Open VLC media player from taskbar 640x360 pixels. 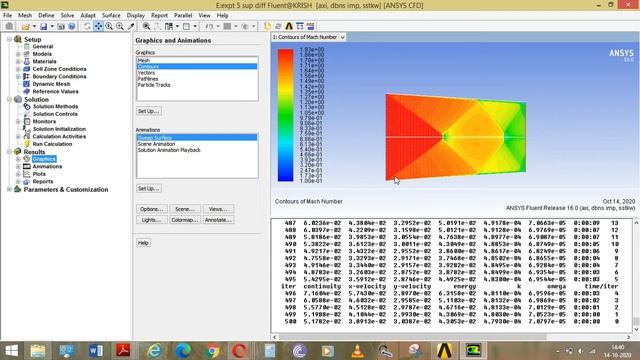pos(358,351)
